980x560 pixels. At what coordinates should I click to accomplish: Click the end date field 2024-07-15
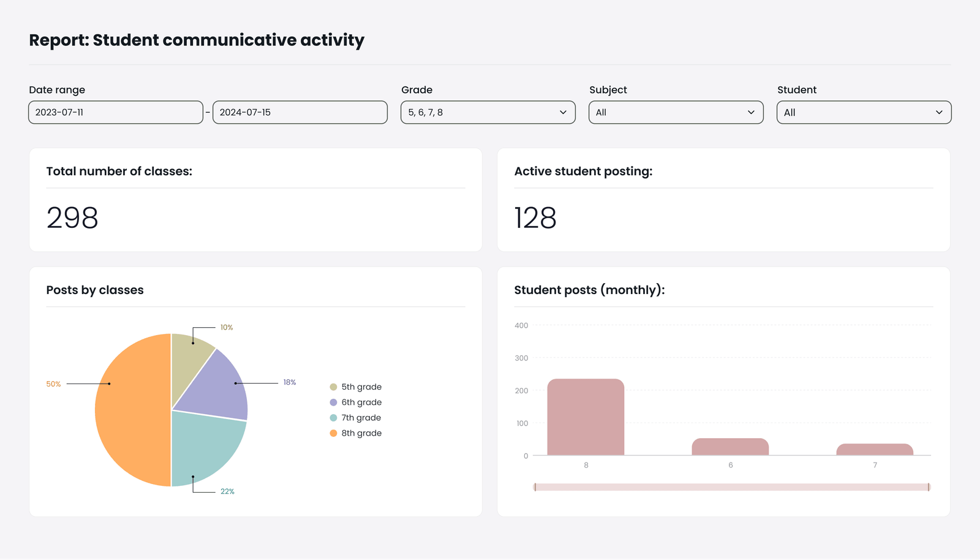[x=300, y=112]
